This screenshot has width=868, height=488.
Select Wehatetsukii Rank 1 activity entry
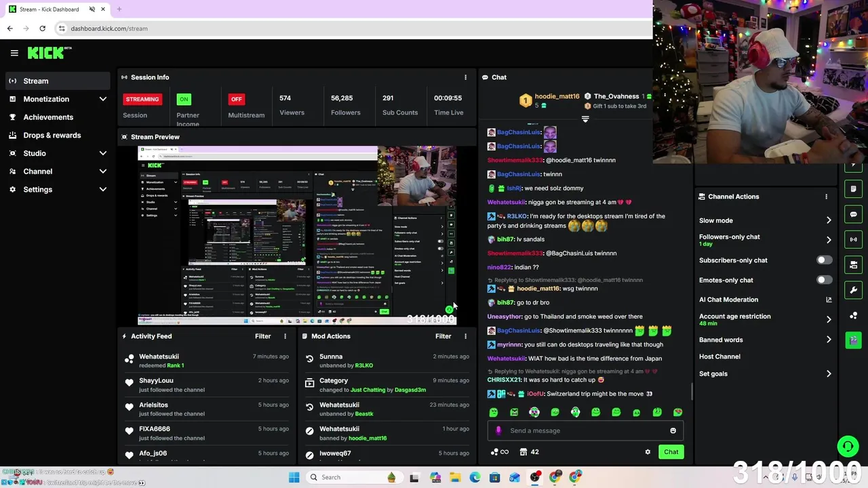point(207,361)
